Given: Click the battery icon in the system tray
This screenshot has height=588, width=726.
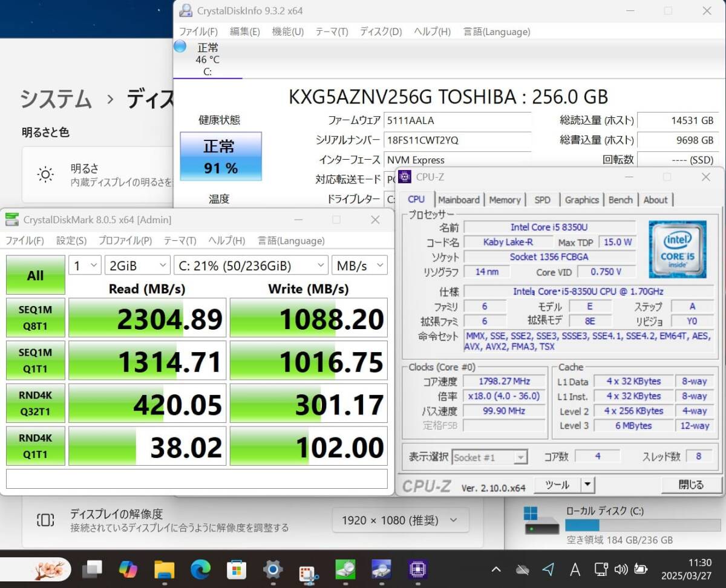Looking at the screenshot, I should pos(641,569).
